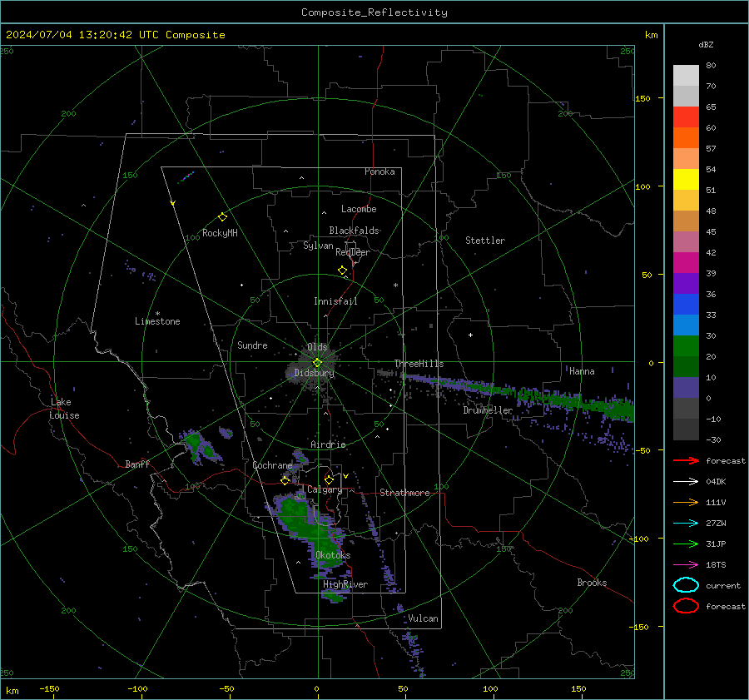Click the yellow diamond marker below Cochrane

(x=285, y=481)
